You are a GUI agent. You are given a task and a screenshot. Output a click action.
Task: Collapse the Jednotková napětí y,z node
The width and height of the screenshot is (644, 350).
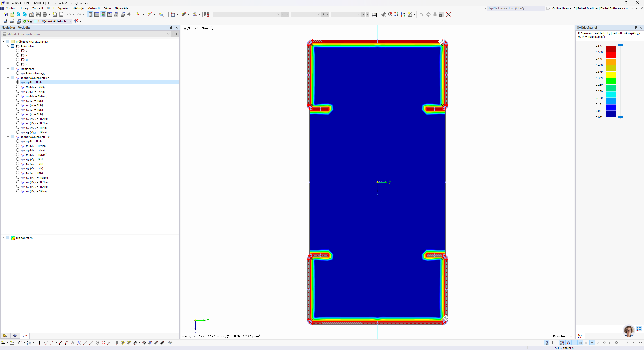pyautogui.click(x=8, y=78)
